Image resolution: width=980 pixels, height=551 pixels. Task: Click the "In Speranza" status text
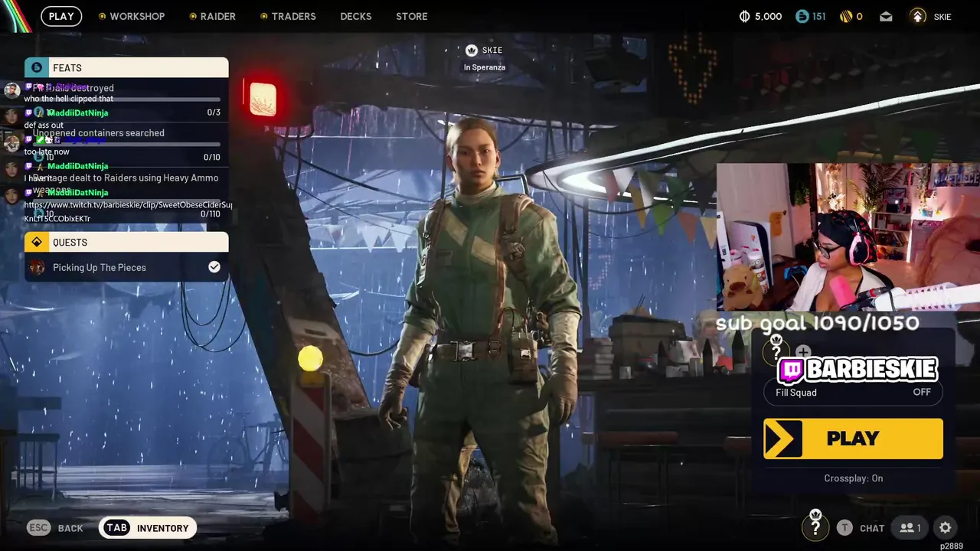484,67
